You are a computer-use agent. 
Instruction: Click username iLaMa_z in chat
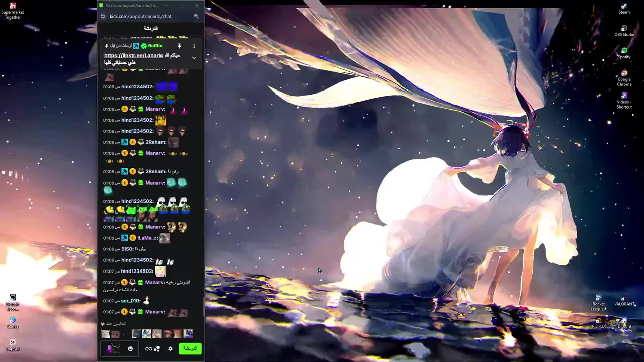coord(148,238)
